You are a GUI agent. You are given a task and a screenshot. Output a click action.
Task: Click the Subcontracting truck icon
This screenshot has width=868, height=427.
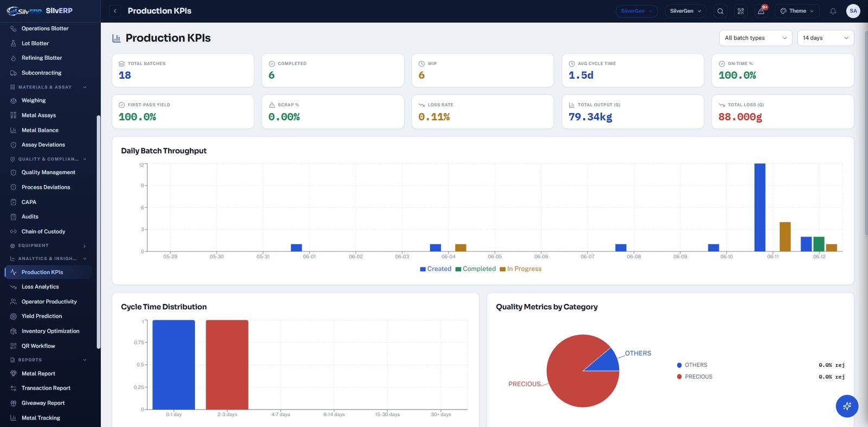[13, 73]
